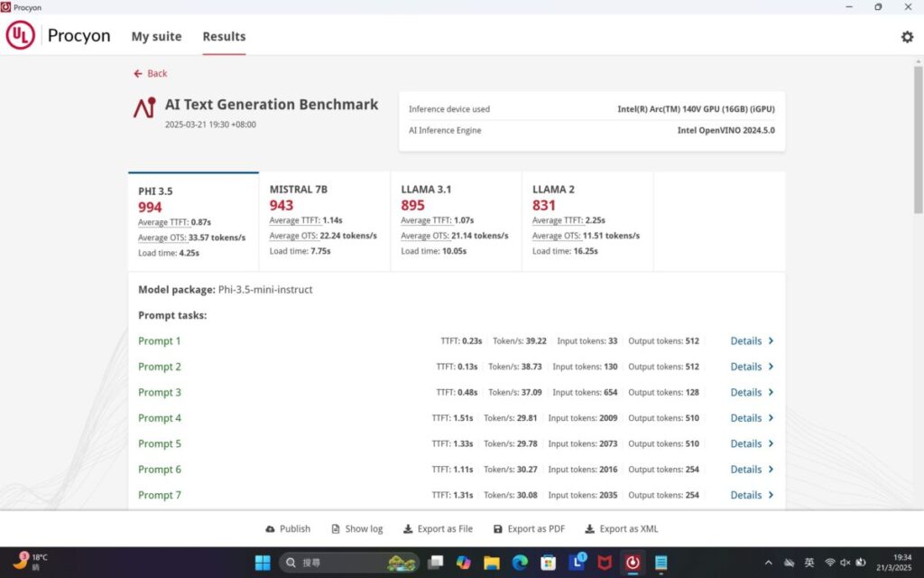The height and width of the screenshot is (578, 924).
Task: Click the taskbar search box
Action: tap(348, 563)
